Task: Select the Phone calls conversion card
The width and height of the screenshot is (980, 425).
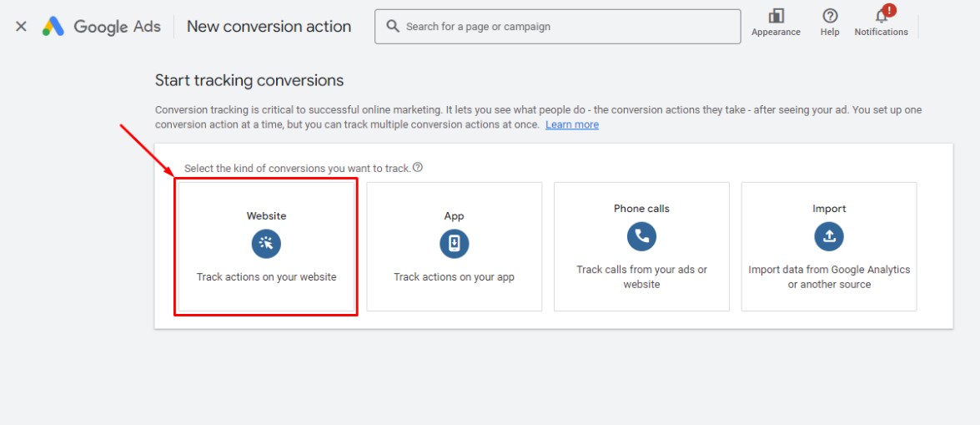Action: pos(641,246)
